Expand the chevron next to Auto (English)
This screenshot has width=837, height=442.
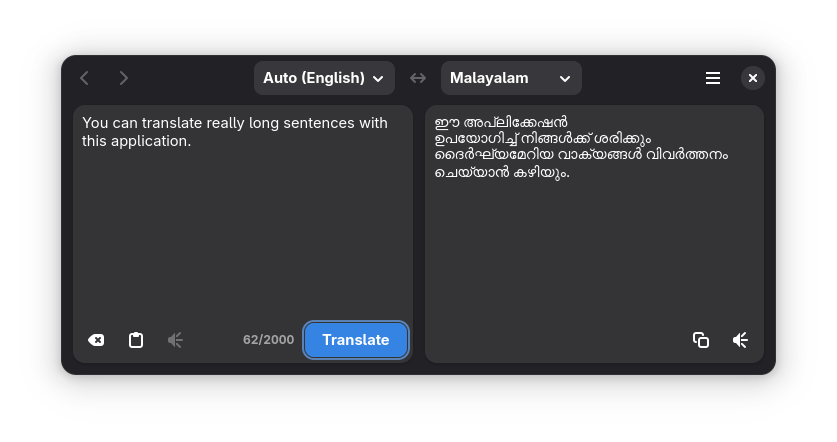[378, 79]
